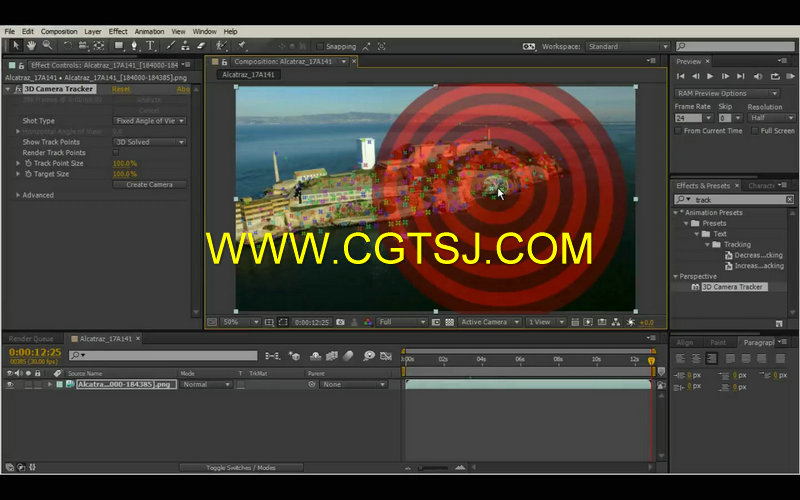This screenshot has height=500, width=800.
Task: Jump to the last frame in Preview
Action: (741, 77)
